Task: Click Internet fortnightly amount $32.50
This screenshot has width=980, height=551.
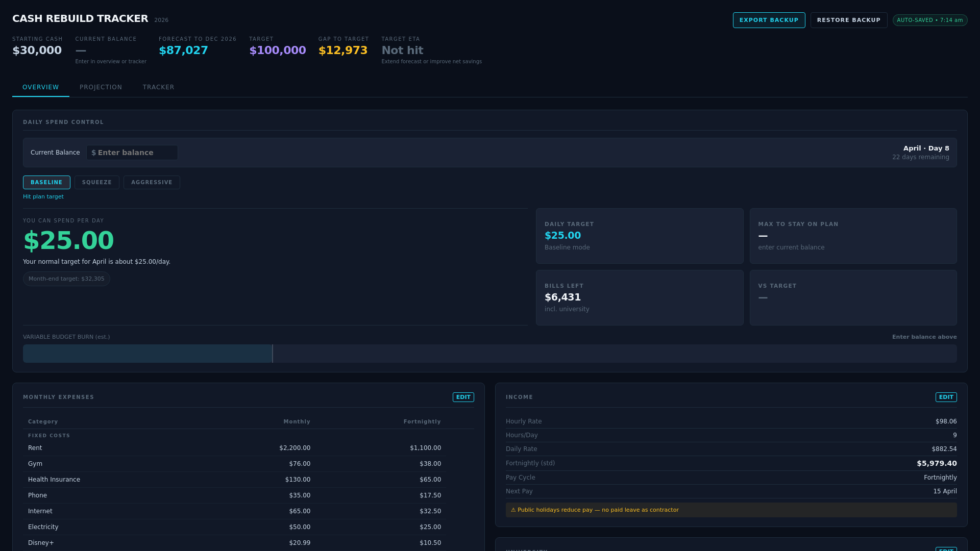Action: pos(430,511)
